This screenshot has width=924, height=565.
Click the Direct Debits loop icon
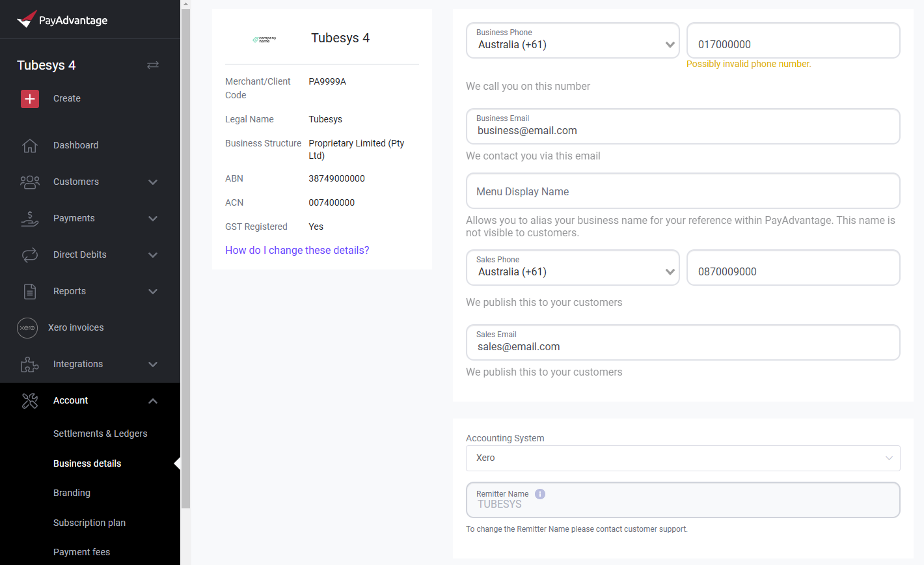[30, 255]
